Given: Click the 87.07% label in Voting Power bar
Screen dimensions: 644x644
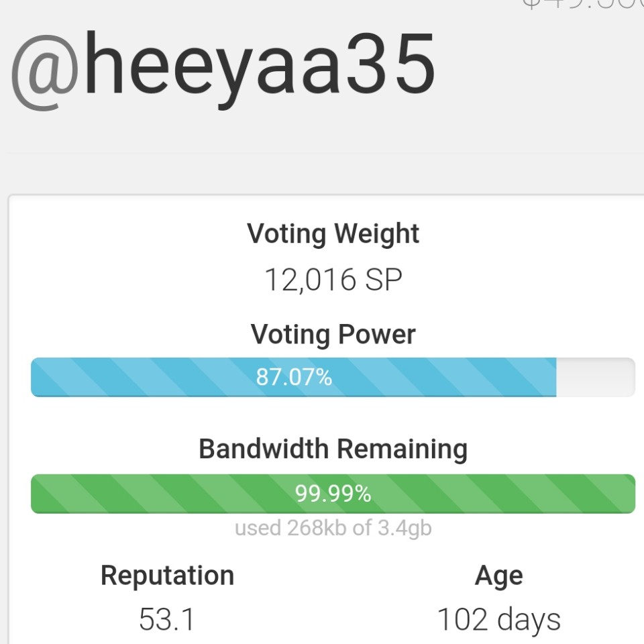Looking at the screenshot, I should tap(294, 378).
